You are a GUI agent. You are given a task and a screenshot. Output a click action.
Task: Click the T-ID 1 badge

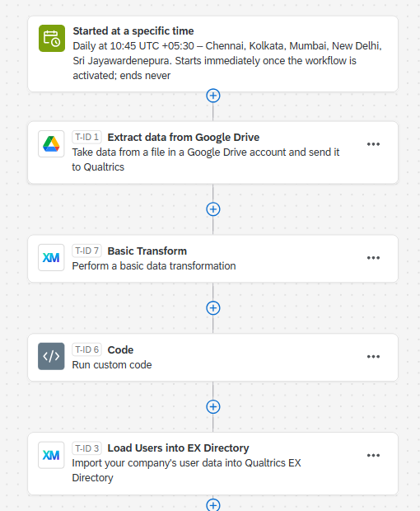click(87, 137)
